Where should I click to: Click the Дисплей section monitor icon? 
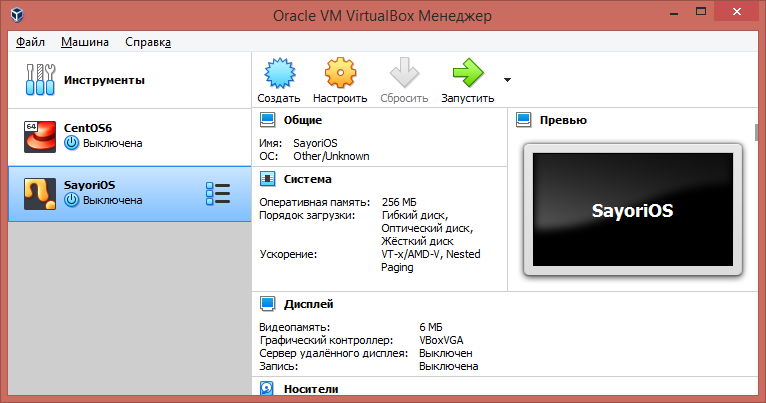point(267,304)
